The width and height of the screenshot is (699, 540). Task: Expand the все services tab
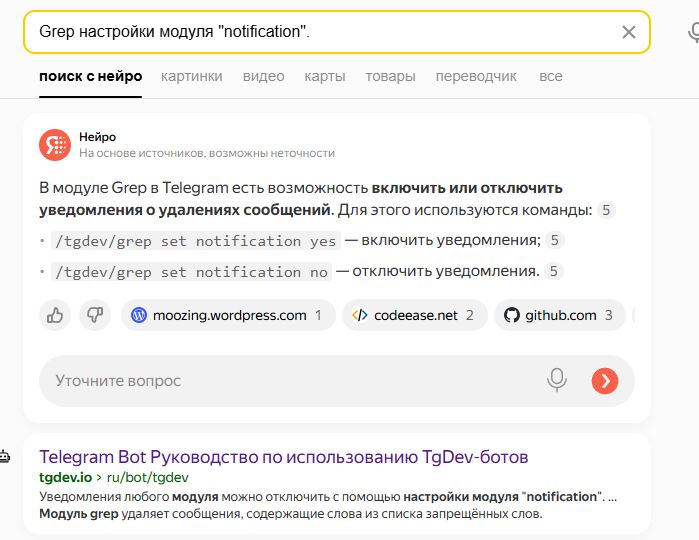coord(550,76)
